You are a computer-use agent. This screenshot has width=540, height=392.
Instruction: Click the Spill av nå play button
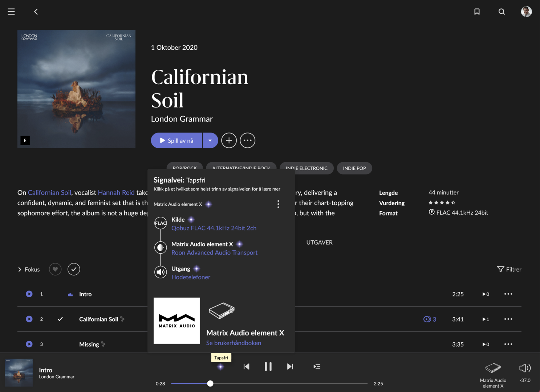point(176,140)
